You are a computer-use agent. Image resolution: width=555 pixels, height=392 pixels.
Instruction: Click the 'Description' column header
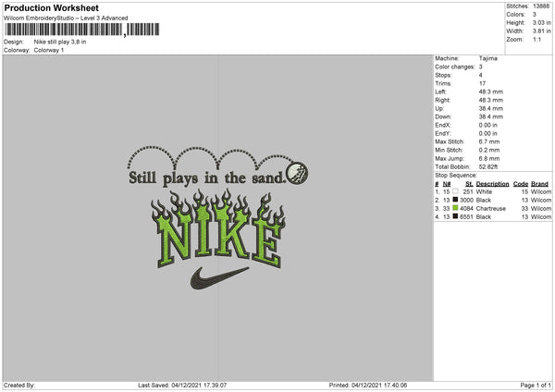[x=492, y=184]
